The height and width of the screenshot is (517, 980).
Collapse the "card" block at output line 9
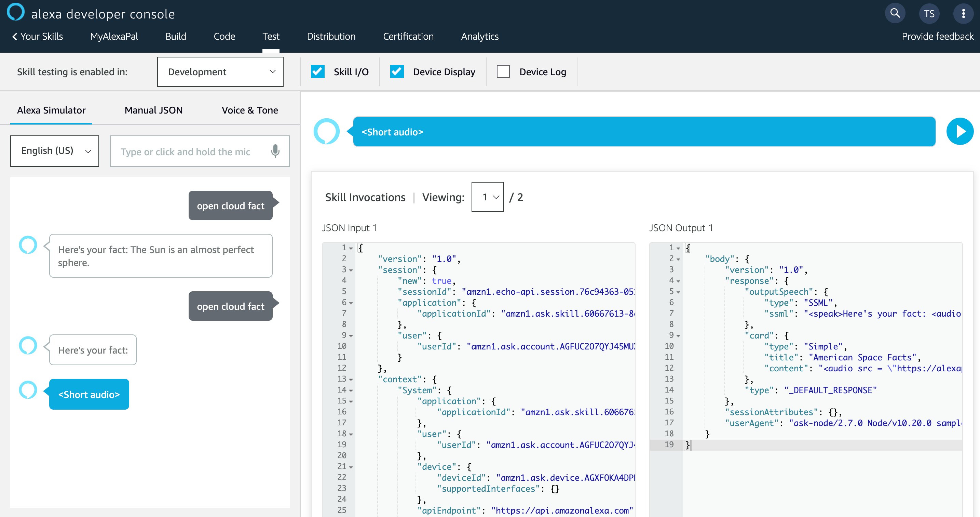point(678,336)
